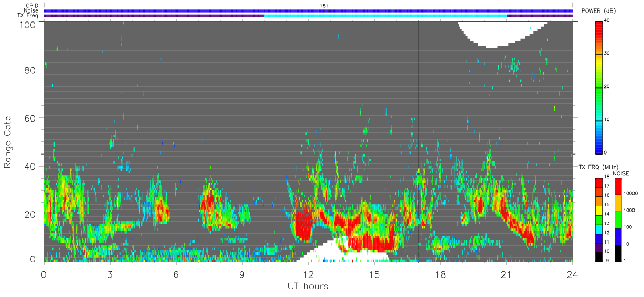Click the 10 tick on the POWER colorbar

[607, 119]
